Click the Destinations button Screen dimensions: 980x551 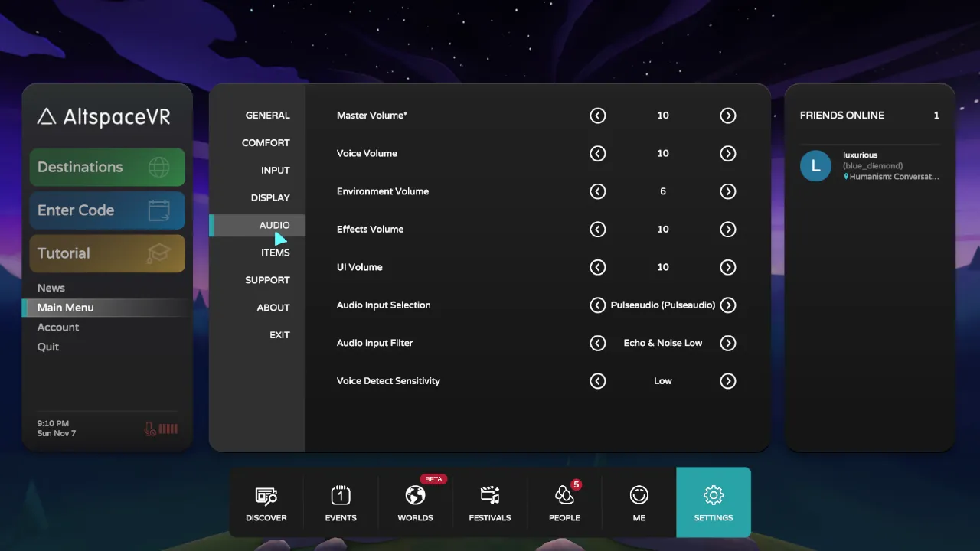click(x=107, y=168)
